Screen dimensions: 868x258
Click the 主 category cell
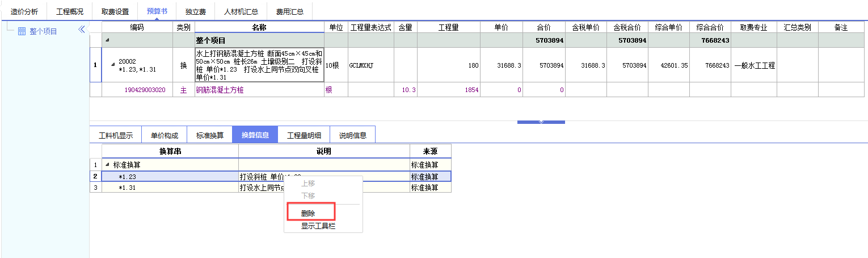(183, 90)
